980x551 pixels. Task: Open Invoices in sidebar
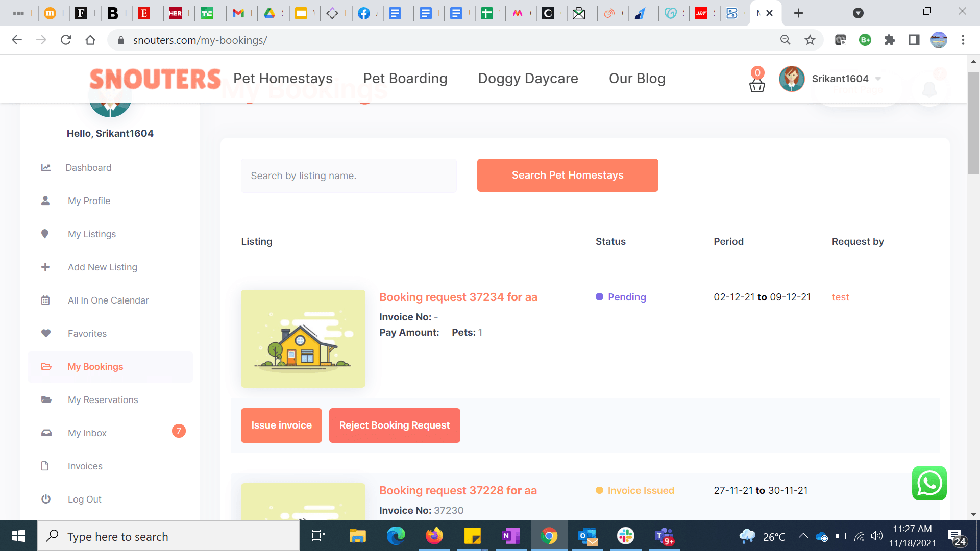tap(85, 466)
